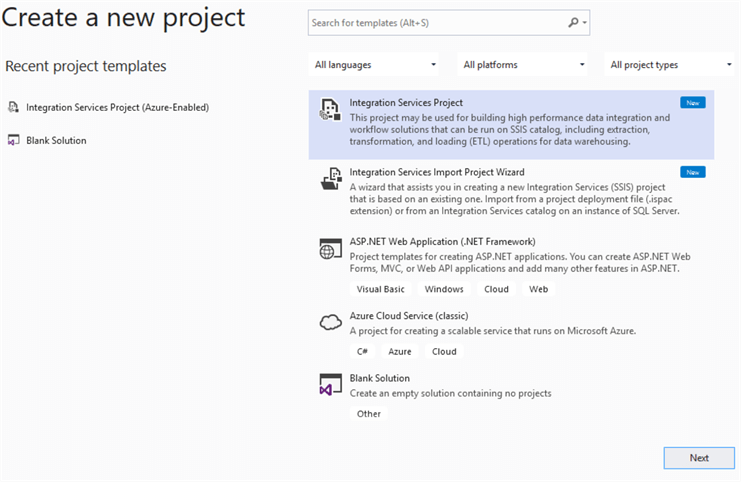Click the Blank Solution Visual Studio icon

click(330, 386)
